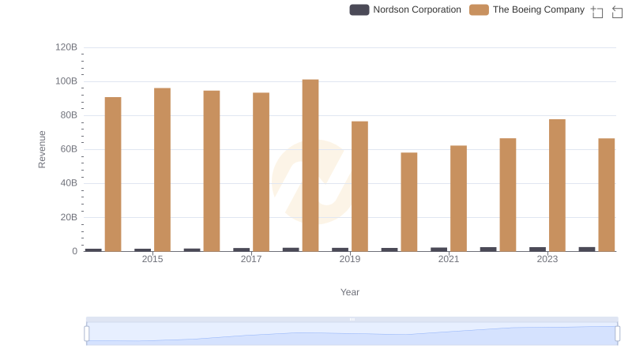Click the zoom area select tool icon
632x364 pixels.
[597, 12]
